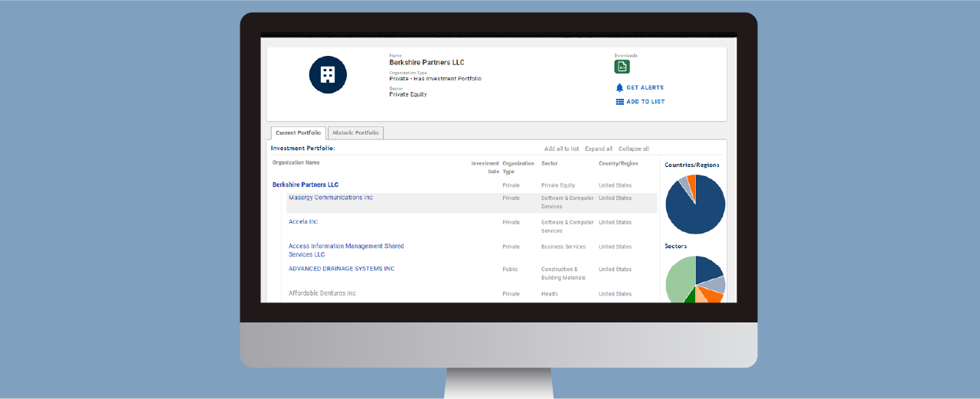Click Expand all

tap(599, 149)
